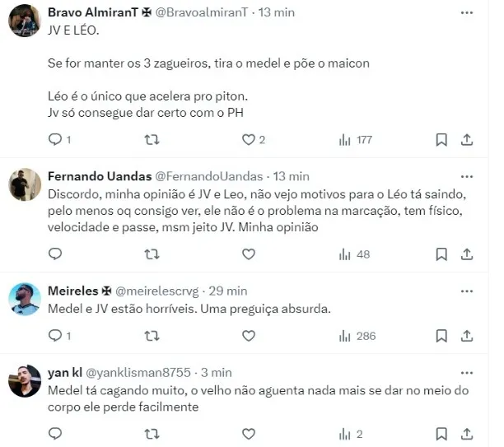Like Fernando Uandas' tweet
This screenshot has height=447, width=504.
point(248,254)
